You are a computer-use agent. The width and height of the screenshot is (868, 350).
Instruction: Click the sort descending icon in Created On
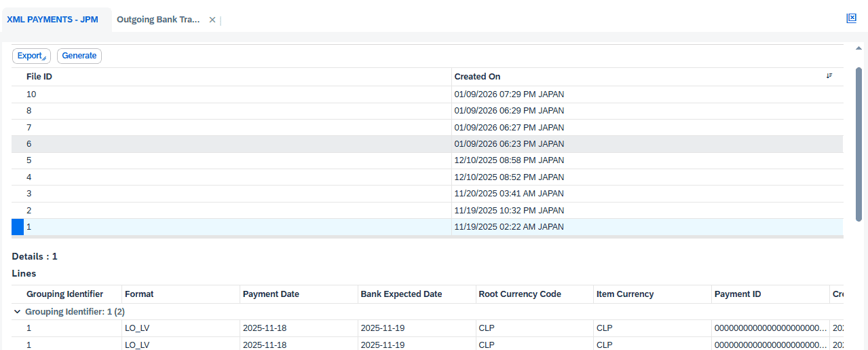pos(829,76)
